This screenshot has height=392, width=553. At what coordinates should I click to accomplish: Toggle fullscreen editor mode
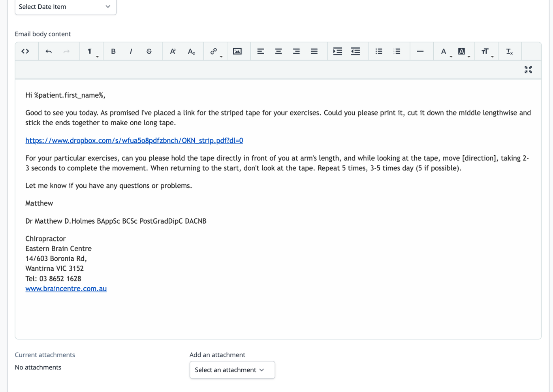click(x=528, y=70)
